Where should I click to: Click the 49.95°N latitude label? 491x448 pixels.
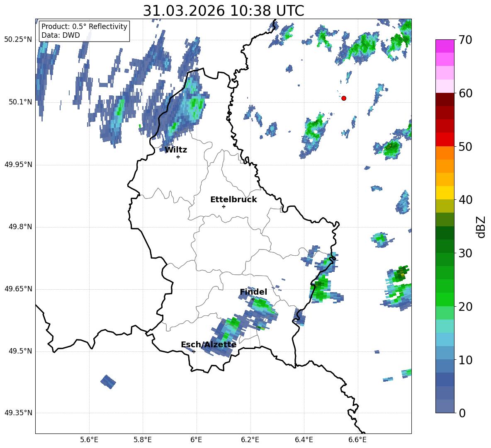[18, 165]
